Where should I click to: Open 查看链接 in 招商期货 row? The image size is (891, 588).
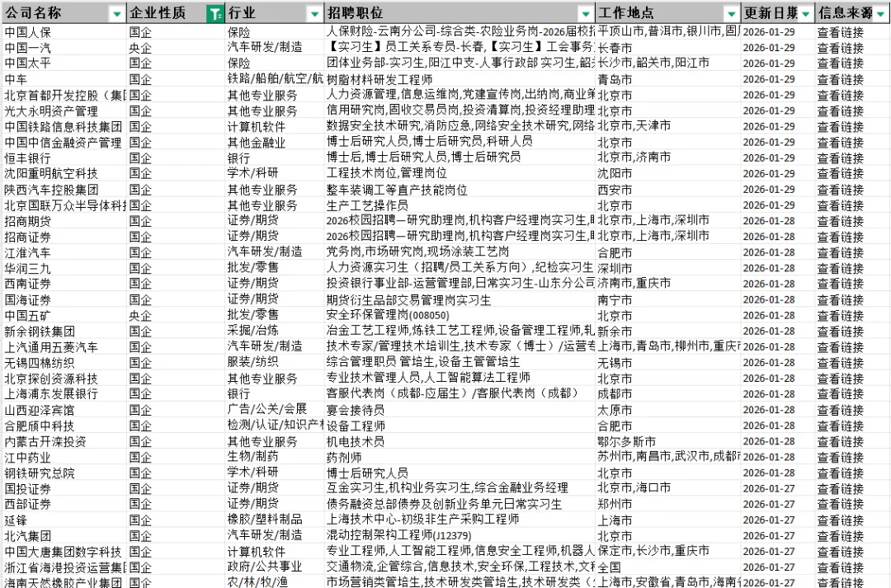[x=840, y=221]
